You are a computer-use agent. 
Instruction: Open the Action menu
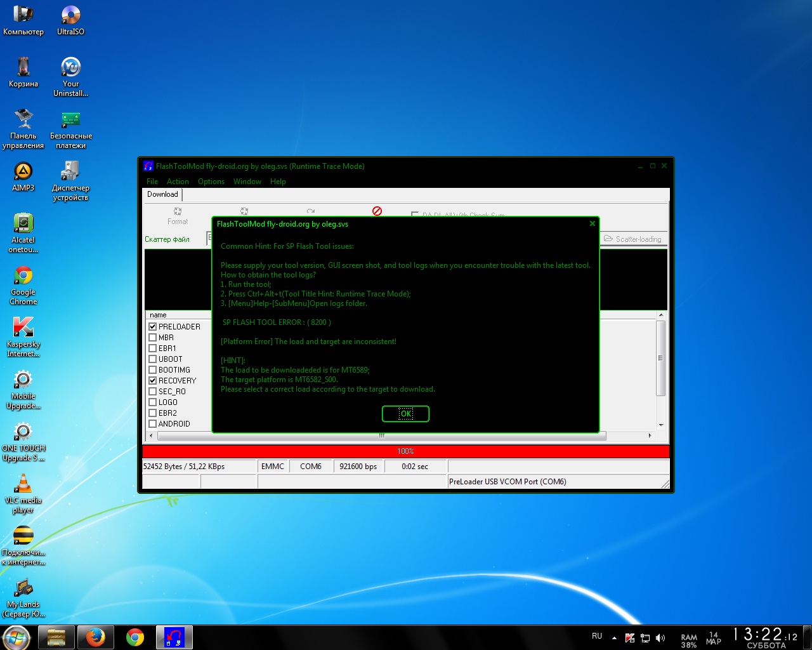[178, 182]
